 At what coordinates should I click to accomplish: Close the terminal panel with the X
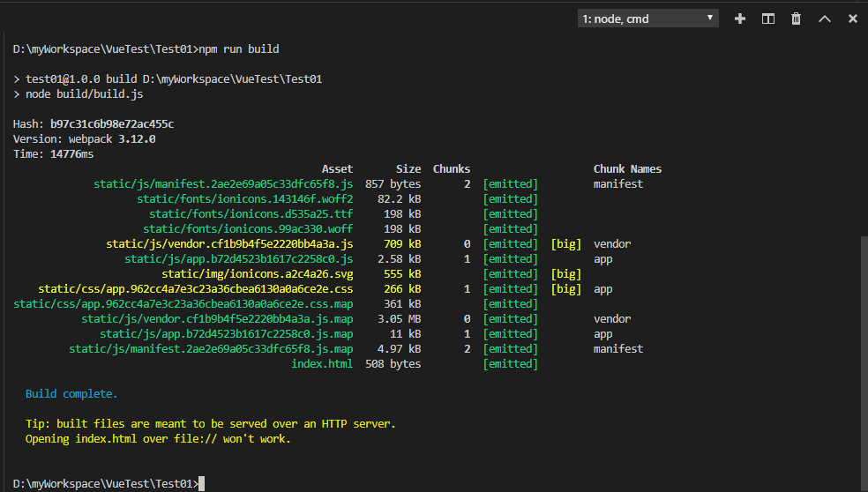tap(852, 19)
